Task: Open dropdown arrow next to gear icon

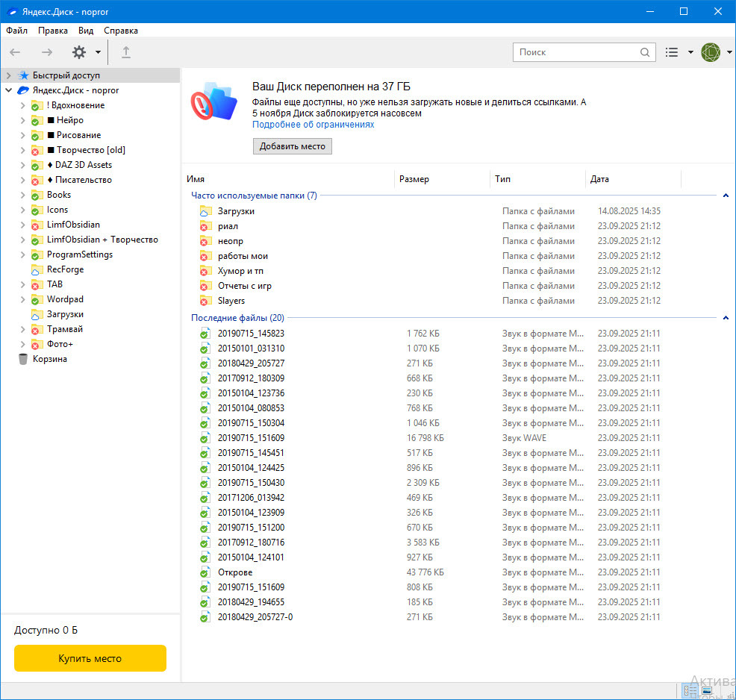Action: pyautogui.click(x=98, y=52)
